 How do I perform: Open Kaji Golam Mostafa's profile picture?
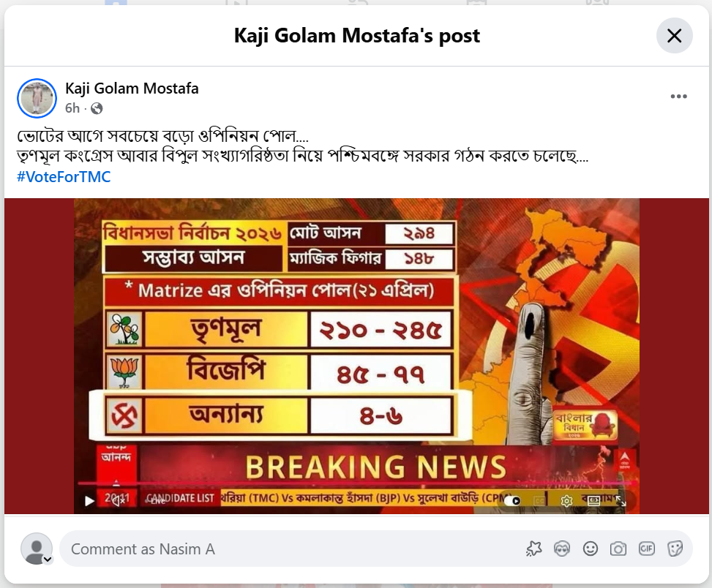tap(37, 98)
